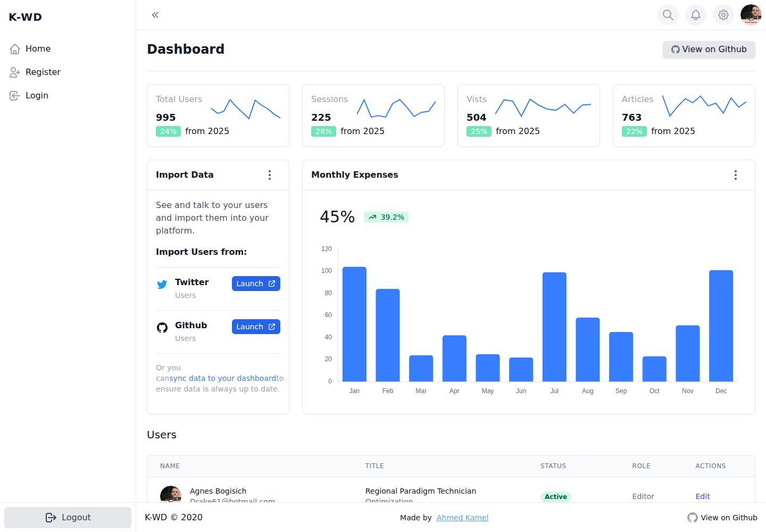
Task: Select the Total Users card
Action: [x=218, y=115]
